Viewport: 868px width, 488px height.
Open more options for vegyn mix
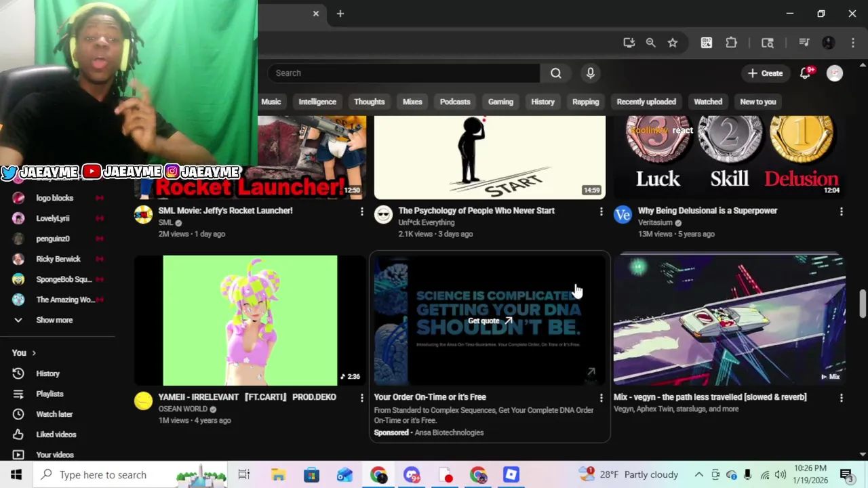pyautogui.click(x=841, y=398)
